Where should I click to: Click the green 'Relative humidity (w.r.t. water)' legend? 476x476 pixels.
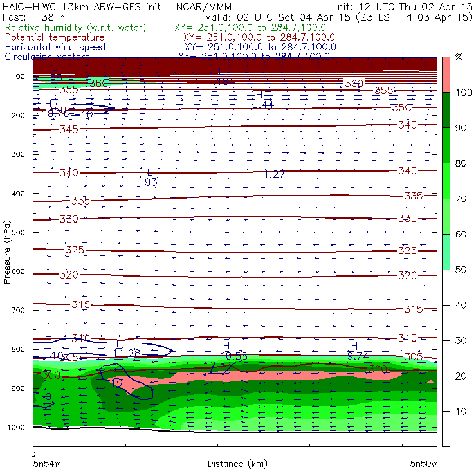[x=76, y=28]
